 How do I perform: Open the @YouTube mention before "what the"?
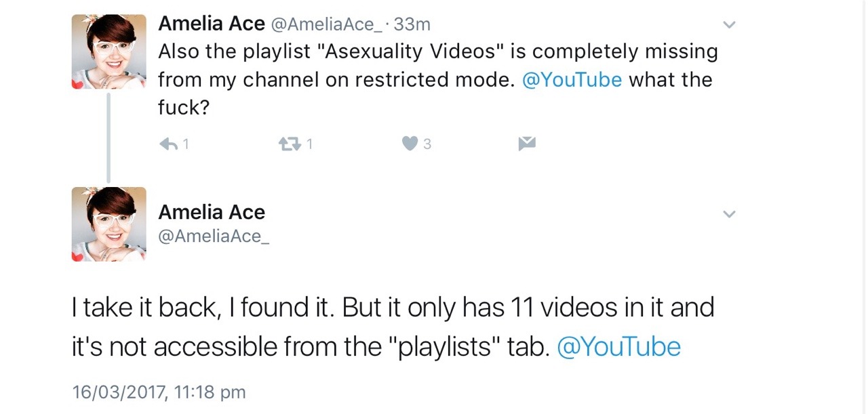click(572, 80)
